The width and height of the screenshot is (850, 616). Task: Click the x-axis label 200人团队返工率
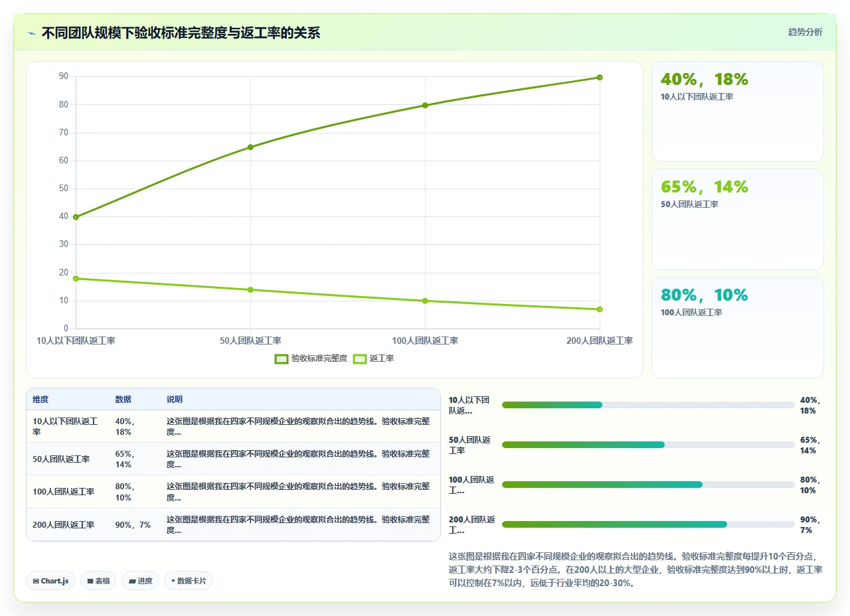coord(600,341)
